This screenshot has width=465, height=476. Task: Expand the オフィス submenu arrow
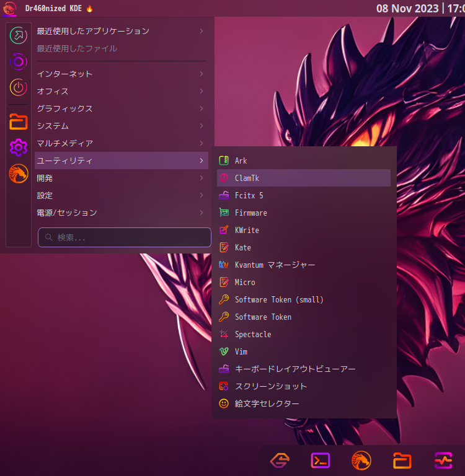point(201,91)
